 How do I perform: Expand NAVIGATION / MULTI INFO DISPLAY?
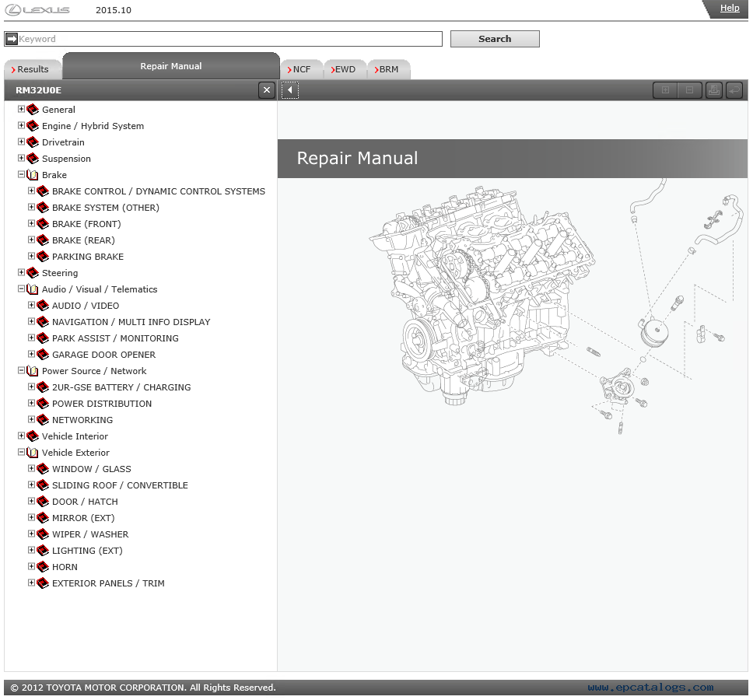point(31,321)
